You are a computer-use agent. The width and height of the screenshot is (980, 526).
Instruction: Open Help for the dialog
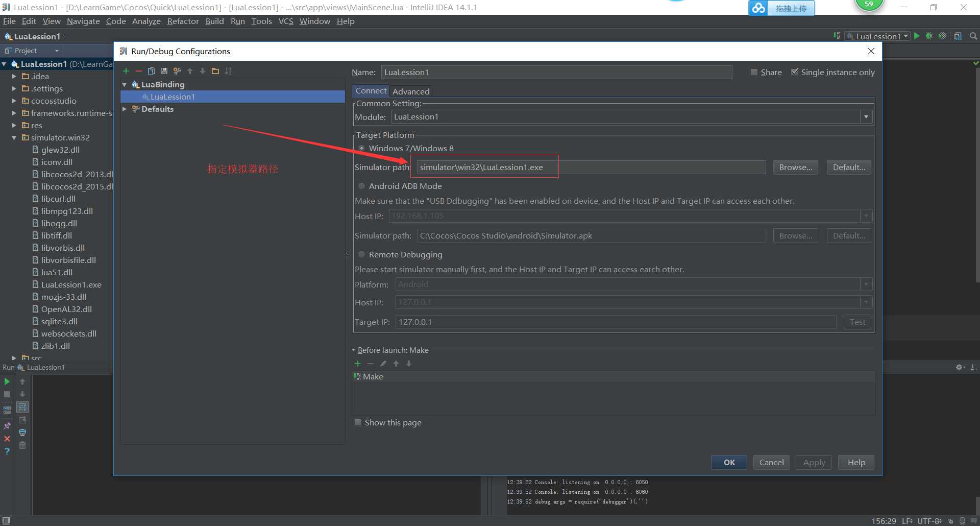[x=856, y=462]
